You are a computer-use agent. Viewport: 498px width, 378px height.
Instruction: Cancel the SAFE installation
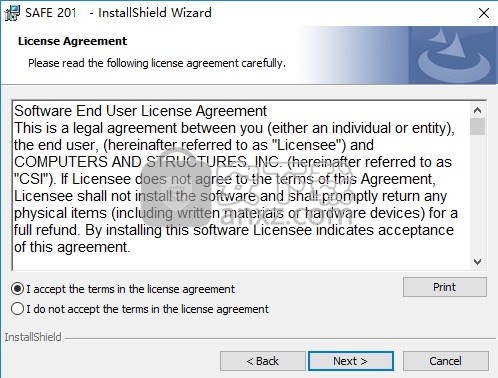coord(446,361)
